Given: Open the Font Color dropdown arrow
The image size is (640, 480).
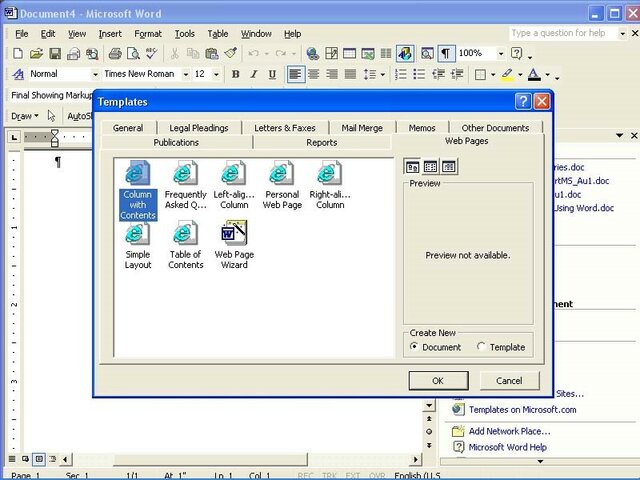Looking at the screenshot, I should pyautogui.click(x=547, y=74).
